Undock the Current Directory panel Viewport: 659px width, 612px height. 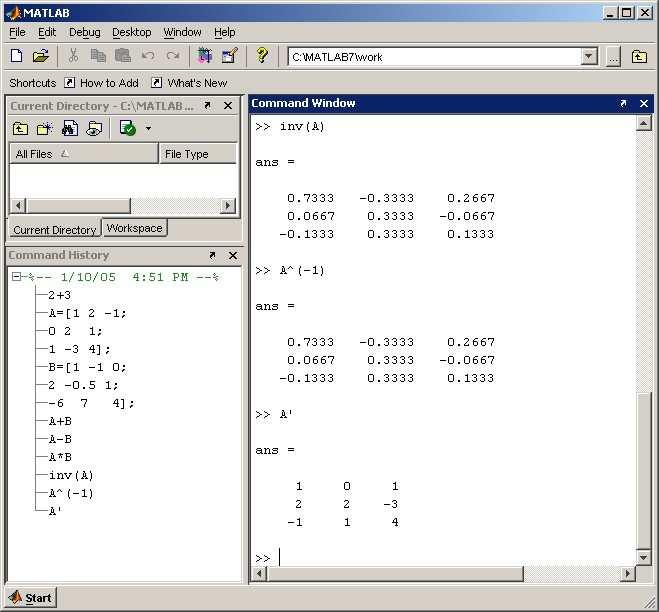pyautogui.click(x=207, y=106)
